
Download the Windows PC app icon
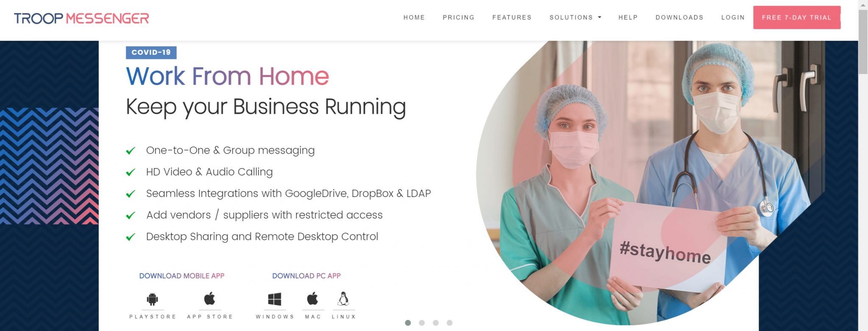(x=275, y=299)
